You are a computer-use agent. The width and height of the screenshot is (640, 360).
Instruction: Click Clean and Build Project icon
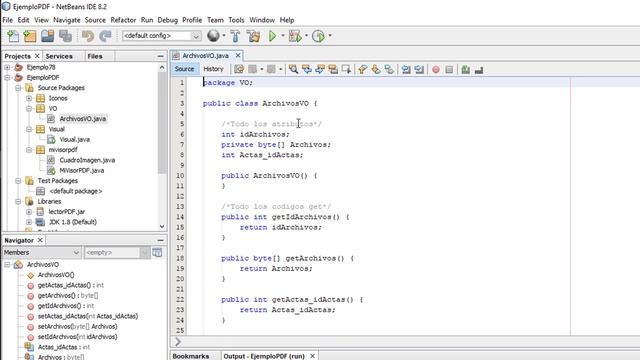coord(253,36)
